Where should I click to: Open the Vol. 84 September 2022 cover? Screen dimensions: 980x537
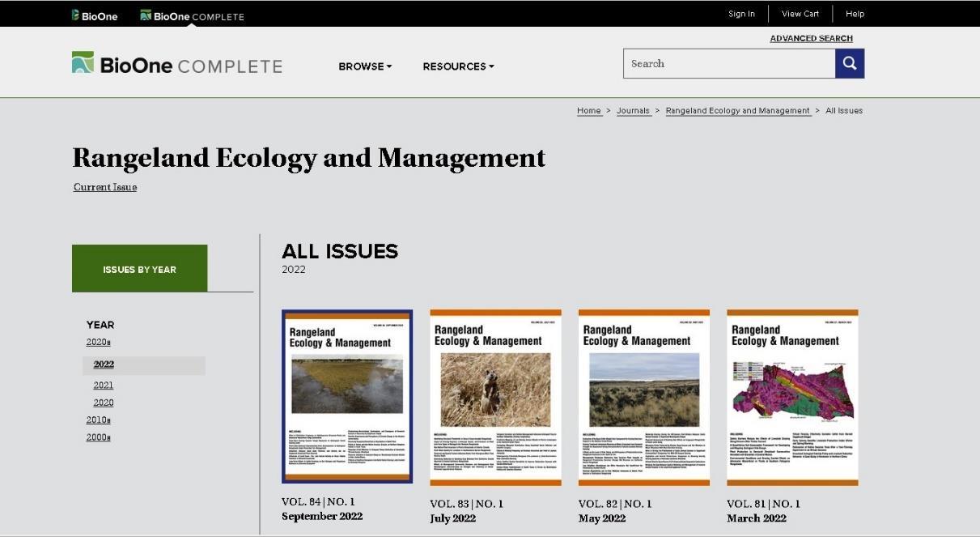click(x=347, y=397)
